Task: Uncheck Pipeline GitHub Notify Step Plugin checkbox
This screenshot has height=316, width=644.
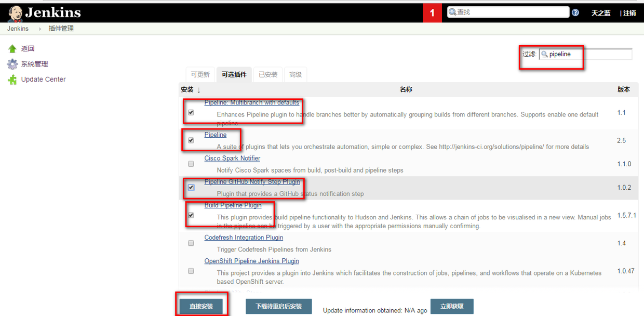Action: click(x=191, y=187)
